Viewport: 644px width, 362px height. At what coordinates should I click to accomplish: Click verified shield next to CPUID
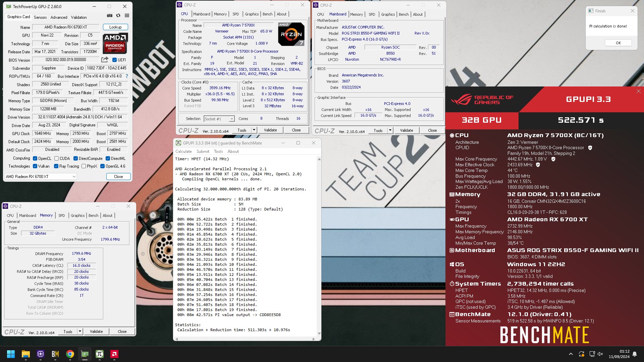[590, 148]
